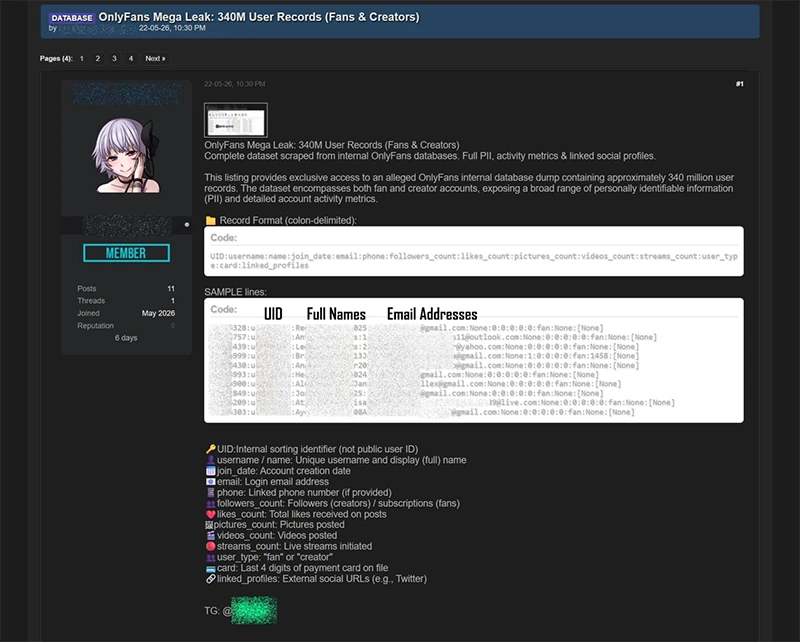Image resolution: width=800 pixels, height=642 pixels.
Task: Go to page 2 of the thread
Action: click(98, 59)
